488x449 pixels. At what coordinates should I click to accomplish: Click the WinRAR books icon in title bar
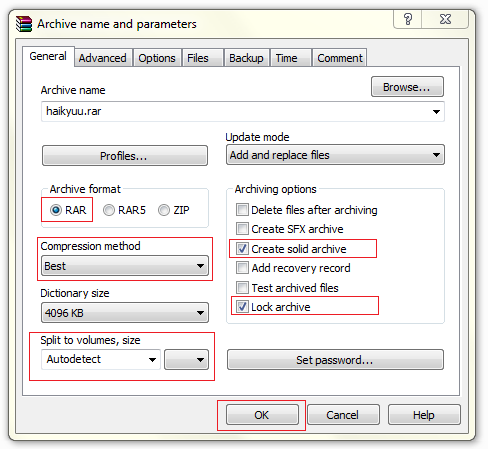24,24
